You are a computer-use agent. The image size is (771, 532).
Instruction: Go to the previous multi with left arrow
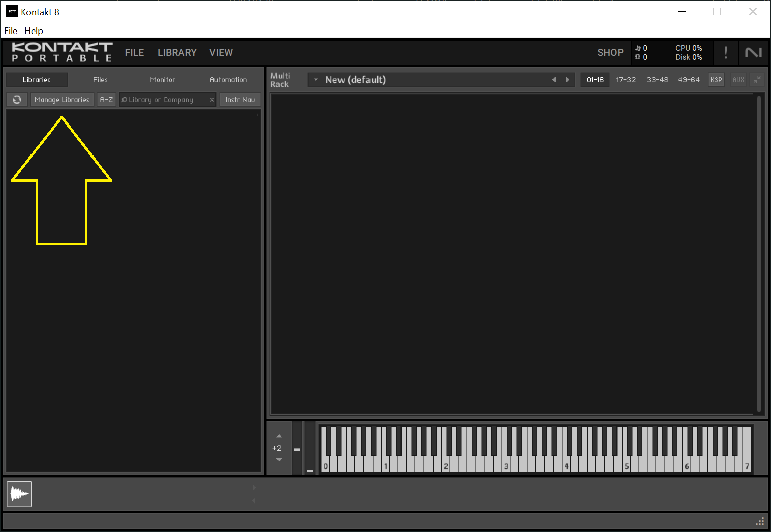point(554,80)
